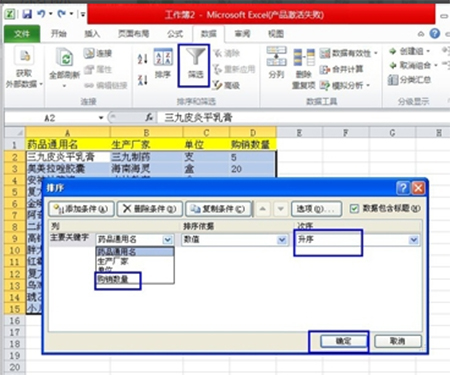Open the Excel help question mark icon
The width and height of the screenshot is (450, 375).
click(434, 33)
